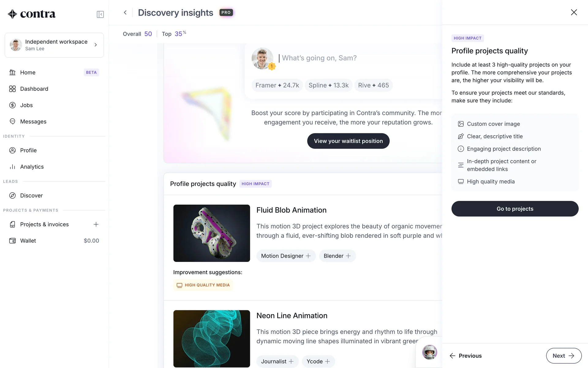The height and width of the screenshot is (368, 588).
Task: Open the Home page in sidebar
Action: [x=28, y=72]
